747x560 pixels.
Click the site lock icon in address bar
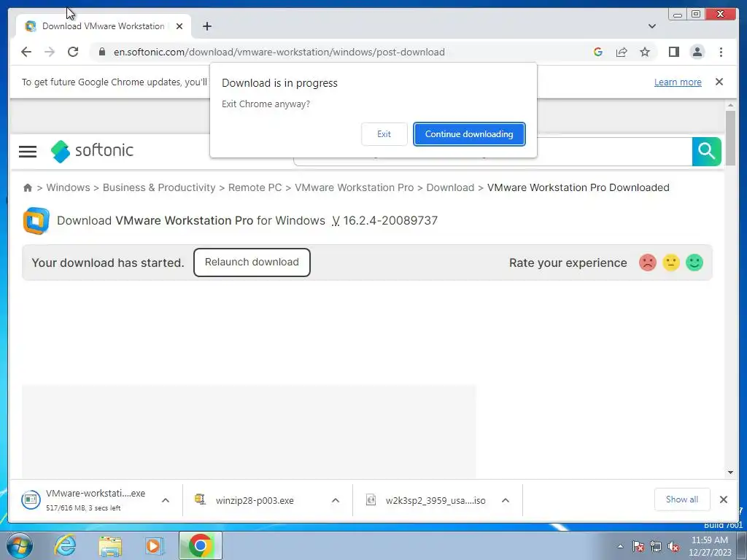point(101,52)
